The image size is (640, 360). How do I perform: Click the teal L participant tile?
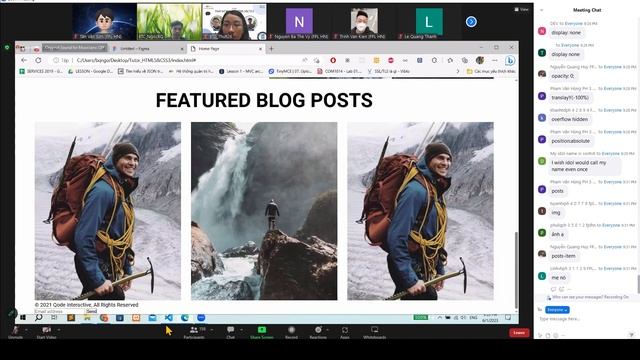click(x=429, y=22)
